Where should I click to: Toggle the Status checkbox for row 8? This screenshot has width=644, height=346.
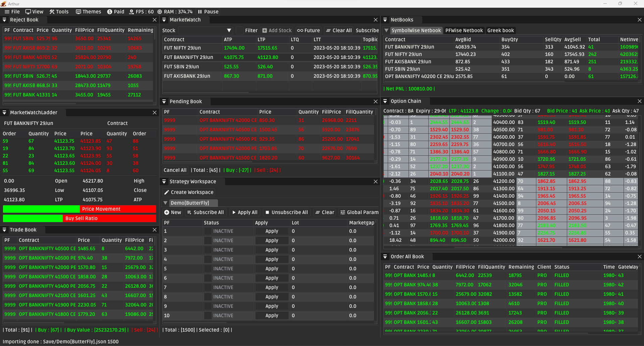[208, 297]
